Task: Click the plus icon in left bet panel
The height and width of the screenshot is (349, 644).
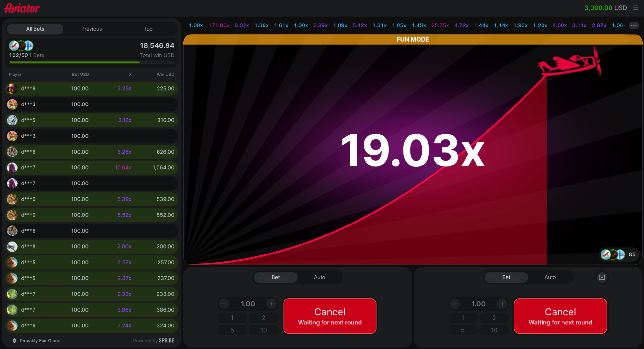Action: [x=272, y=304]
